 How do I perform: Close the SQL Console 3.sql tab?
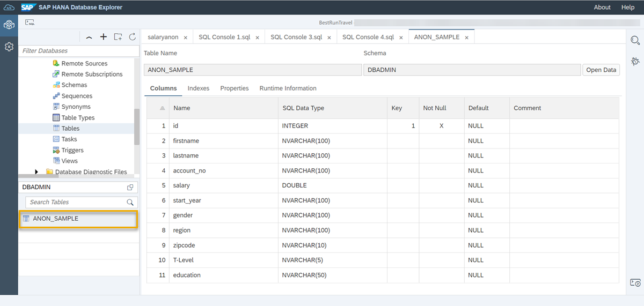pyautogui.click(x=330, y=38)
